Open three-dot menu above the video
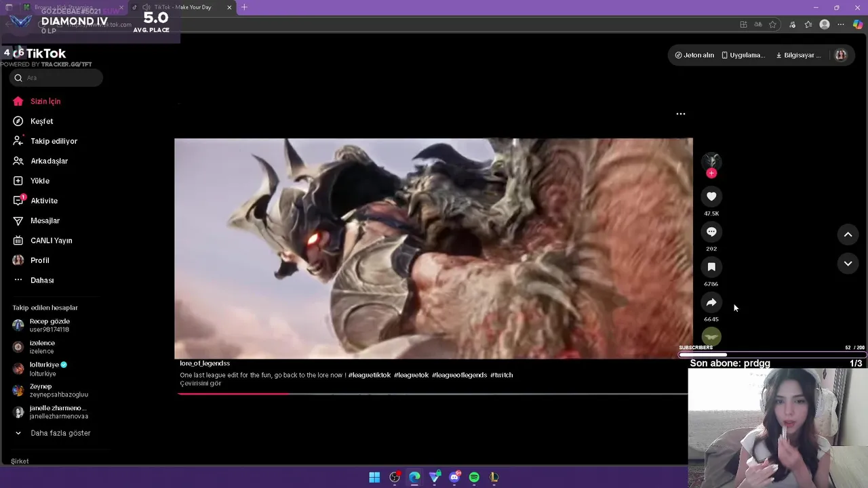Viewport: 868px width, 488px height. [x=681, y=114]
